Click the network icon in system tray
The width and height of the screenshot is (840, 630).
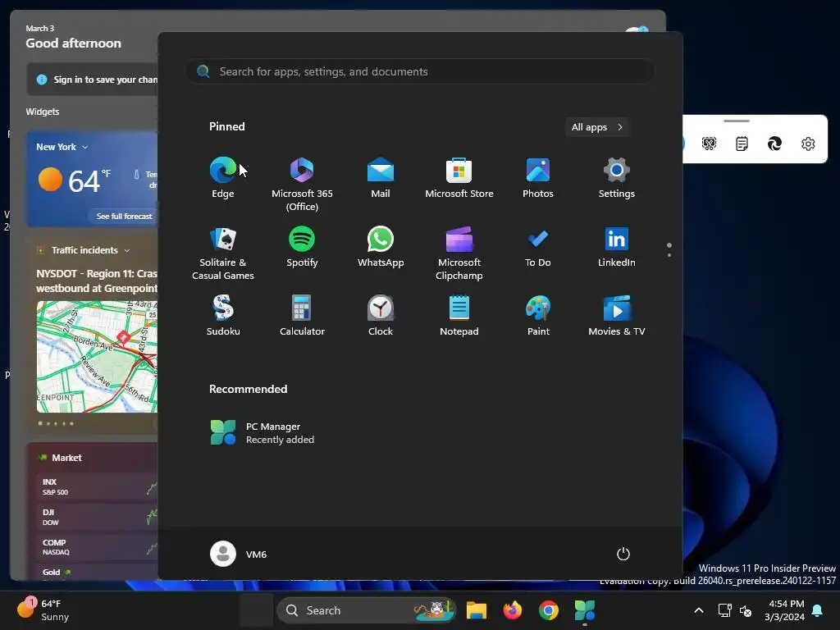[724, 610]
